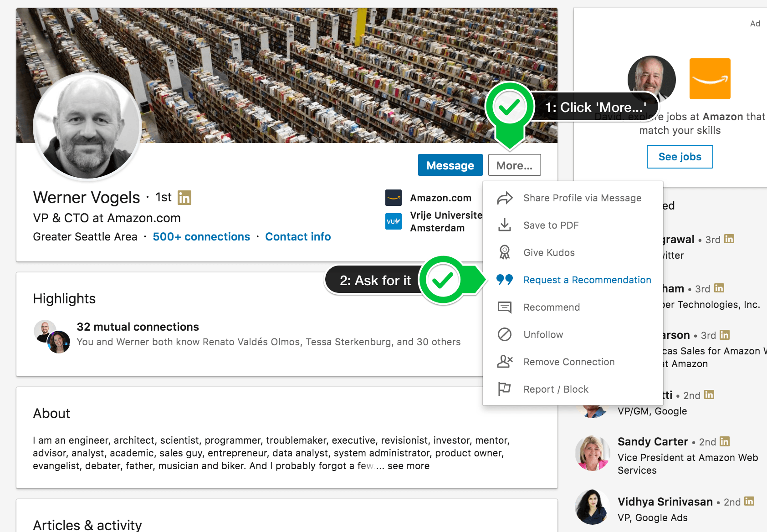Viewport: 767px width, 532px height.
Task: Click the See jobs button
Action: pyautogui.click(x=680, y=157)
